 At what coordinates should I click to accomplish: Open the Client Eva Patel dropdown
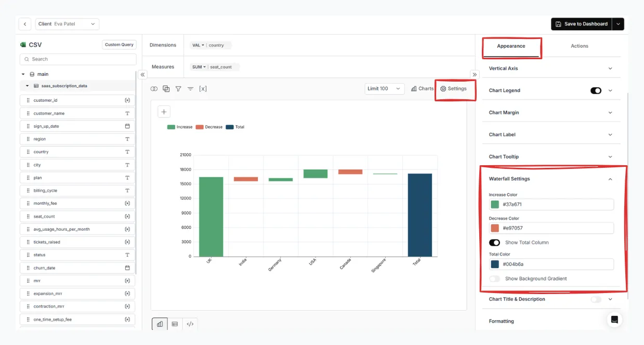(x=67, y=24)
